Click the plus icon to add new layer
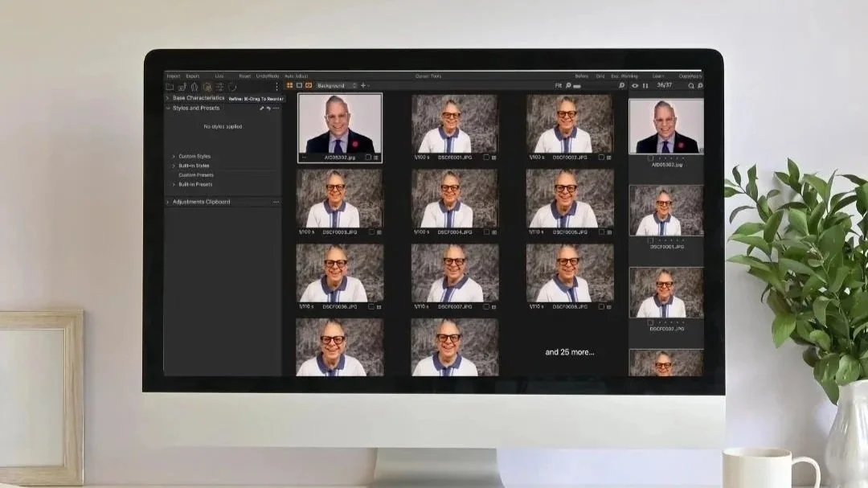The width and height of the screenshot is (868, 488). point(364,85)
